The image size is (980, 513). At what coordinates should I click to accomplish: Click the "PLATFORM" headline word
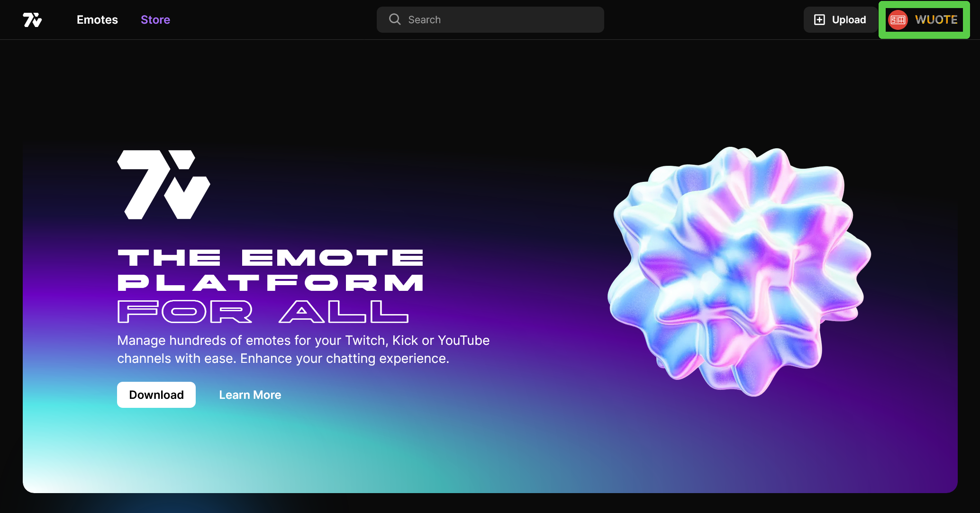(270, 283)
